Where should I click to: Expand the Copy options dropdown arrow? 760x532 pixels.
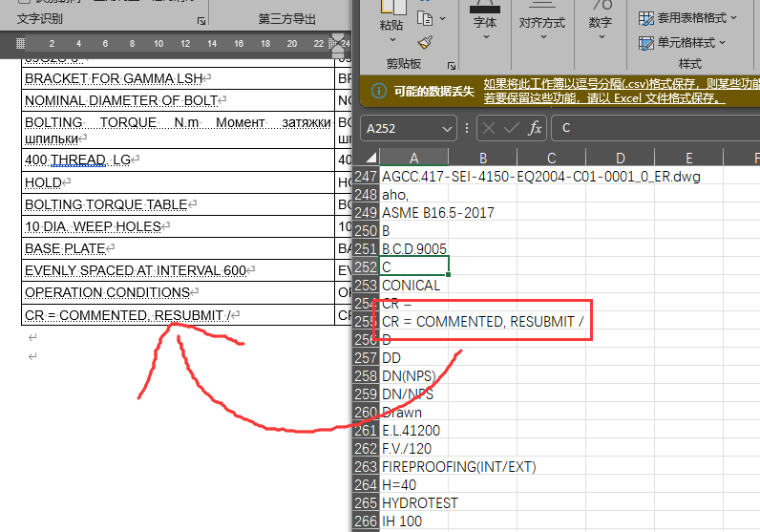[x=442, y=18]
